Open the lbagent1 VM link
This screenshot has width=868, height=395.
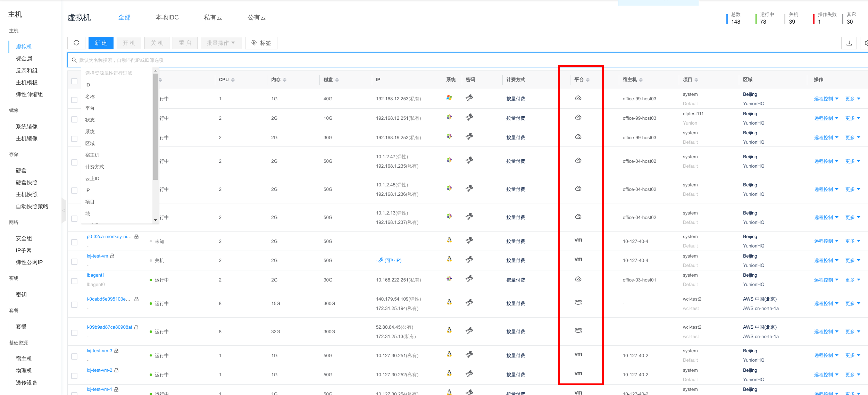tap(95, 275)
